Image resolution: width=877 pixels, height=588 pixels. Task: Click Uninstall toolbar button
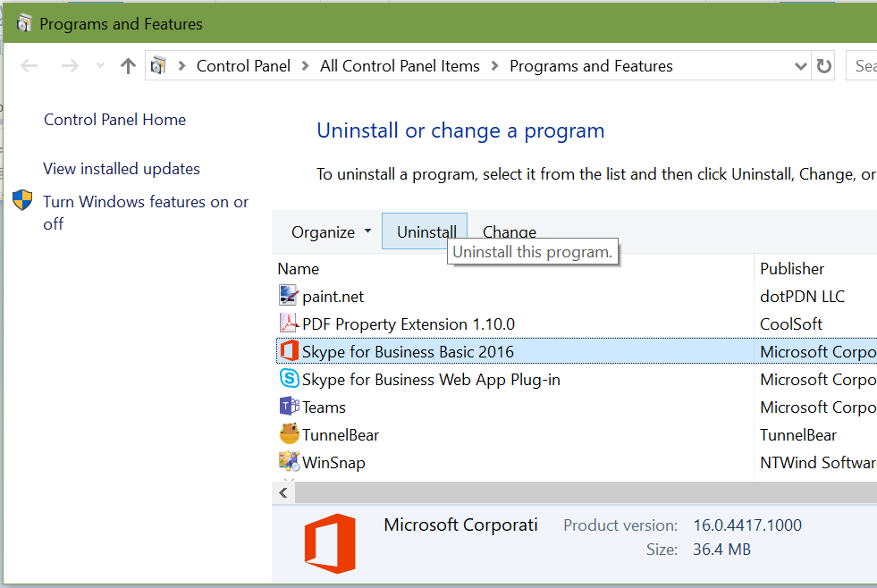[425, 231]
